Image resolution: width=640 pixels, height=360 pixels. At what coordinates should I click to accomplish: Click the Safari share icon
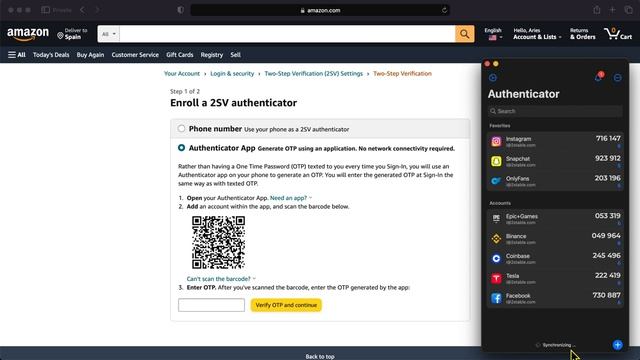point(597,10)
